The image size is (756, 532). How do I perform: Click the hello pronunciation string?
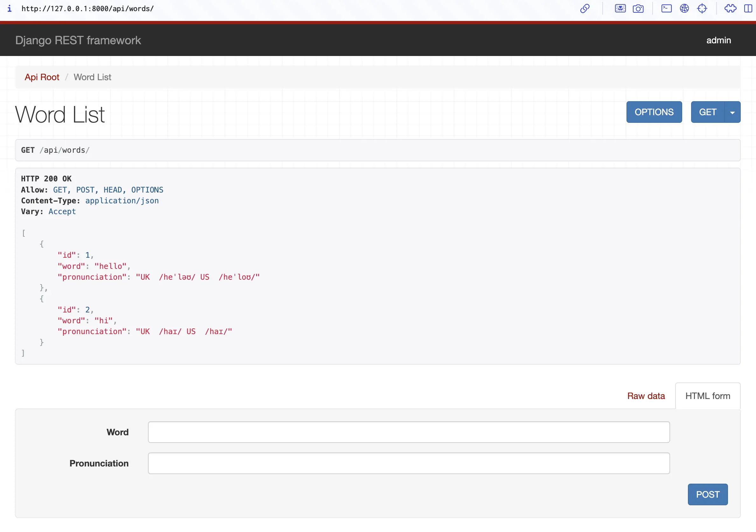point(198,277)
